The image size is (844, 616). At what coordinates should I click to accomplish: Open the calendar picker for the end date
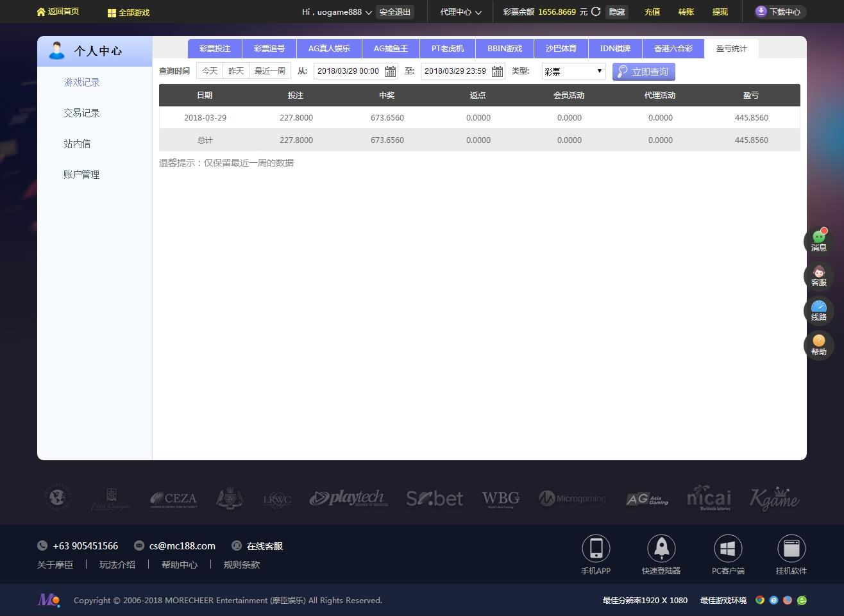point(497,71)
